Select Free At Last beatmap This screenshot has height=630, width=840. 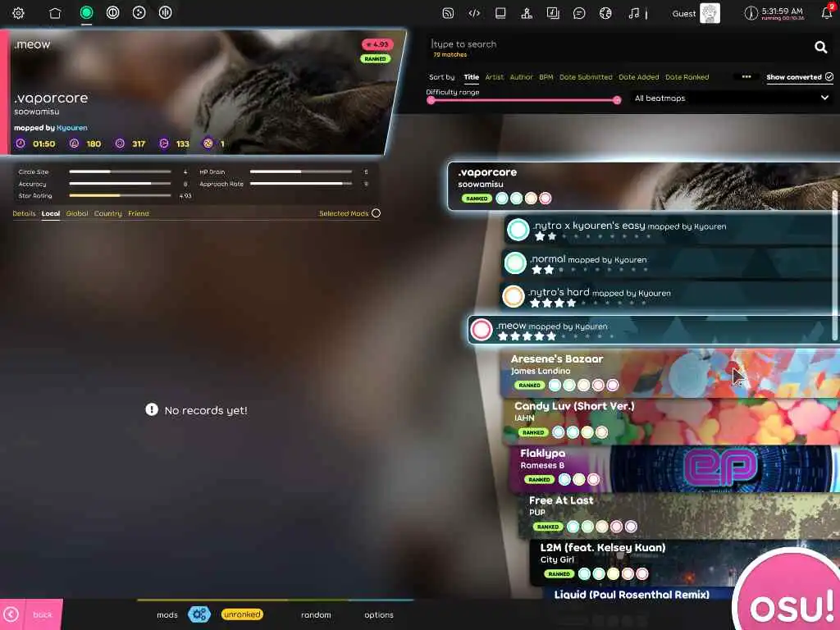678,515
